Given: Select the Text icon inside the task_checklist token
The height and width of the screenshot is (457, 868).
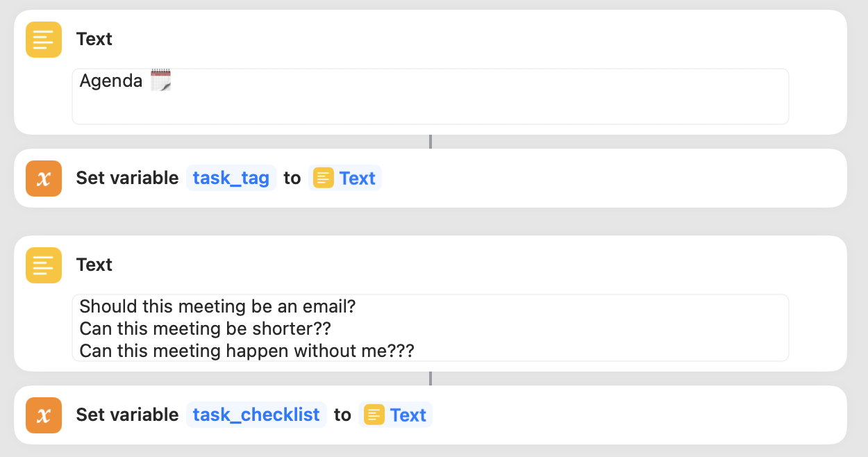Looking at the screenshot, I should pyautogui.click(x=375, y=415).
